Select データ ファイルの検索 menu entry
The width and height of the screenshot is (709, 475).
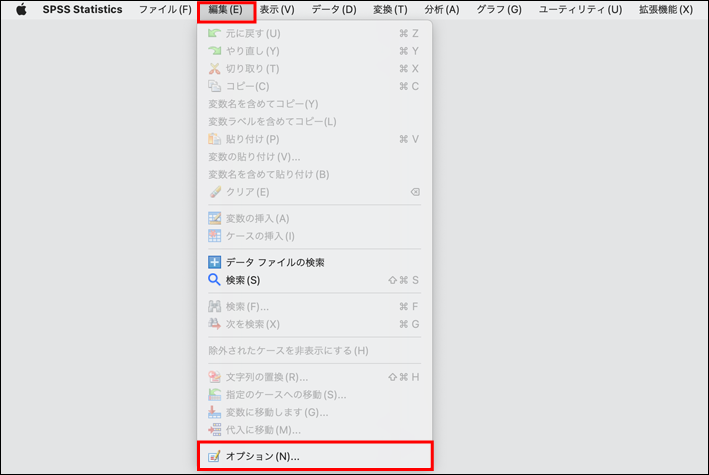pyautogui.click(x=275, y=262)
